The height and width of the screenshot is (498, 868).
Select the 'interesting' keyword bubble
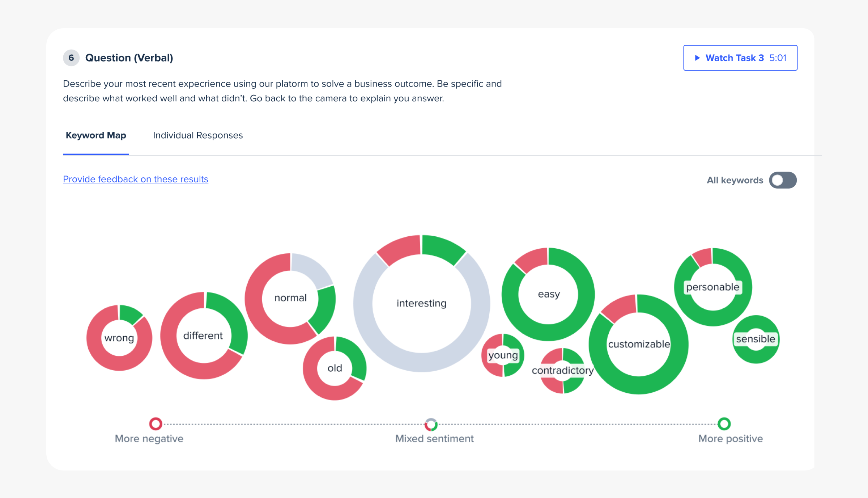pos(422,303)
